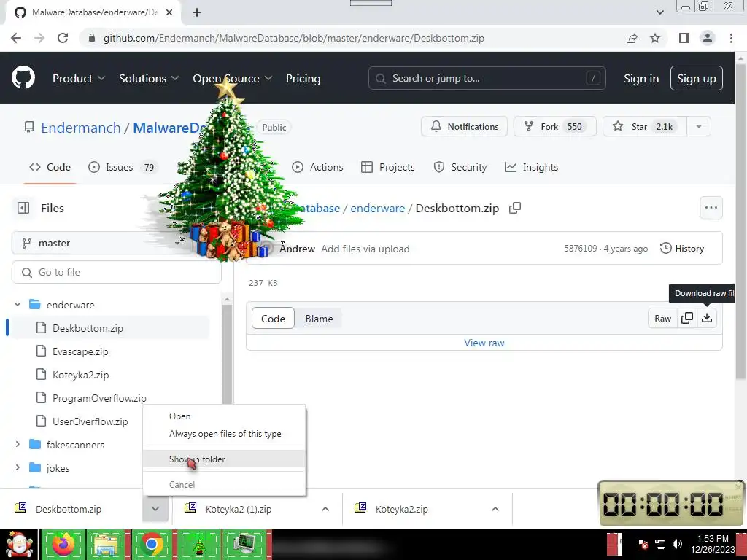This screenshot has width=747, height=560.
Task: Click the Raw button
Action: (662, 318)
